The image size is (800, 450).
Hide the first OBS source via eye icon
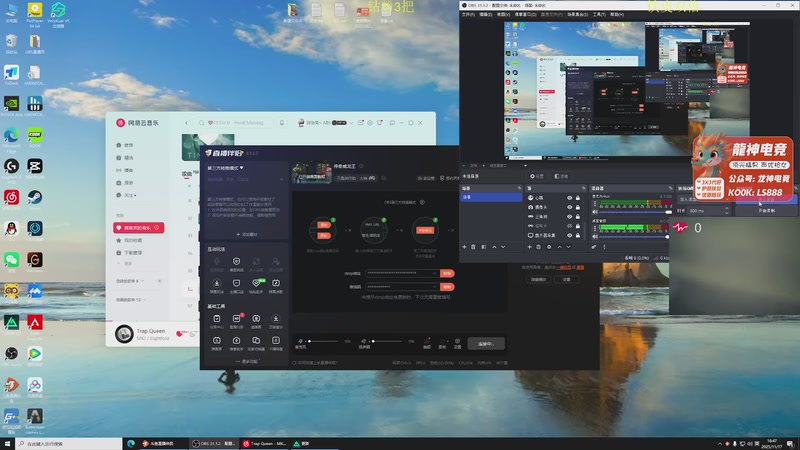(x=569, y=198)
